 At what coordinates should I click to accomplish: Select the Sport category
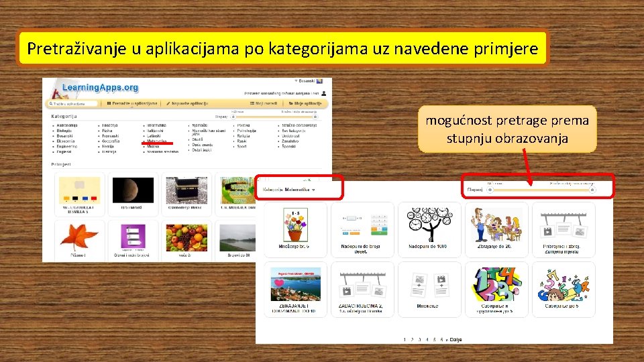pos(242,147)
